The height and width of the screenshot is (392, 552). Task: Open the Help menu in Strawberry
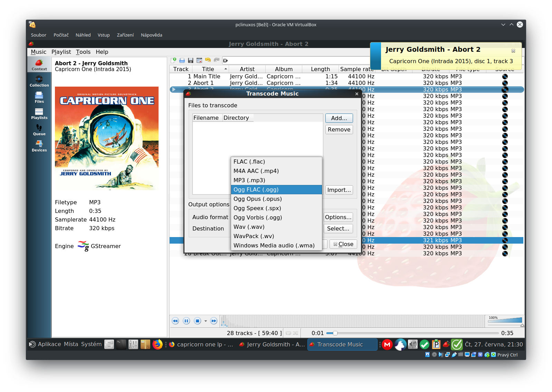coord(102,52)
